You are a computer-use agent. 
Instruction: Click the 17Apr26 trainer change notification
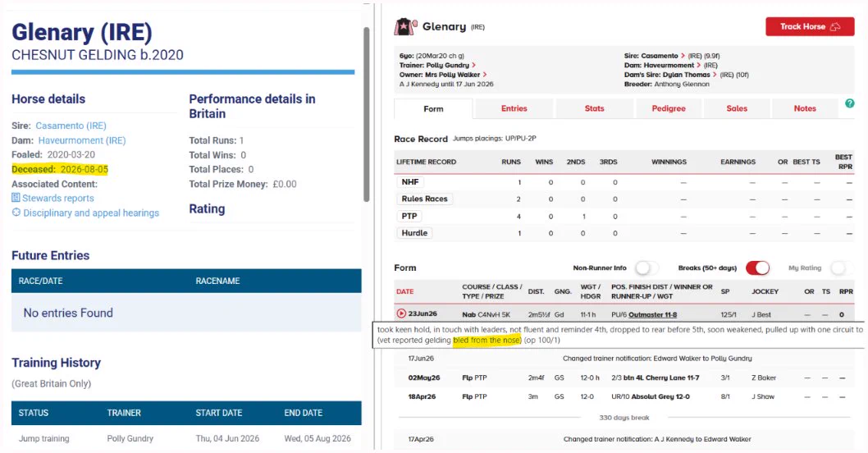(x=657, y=439)
